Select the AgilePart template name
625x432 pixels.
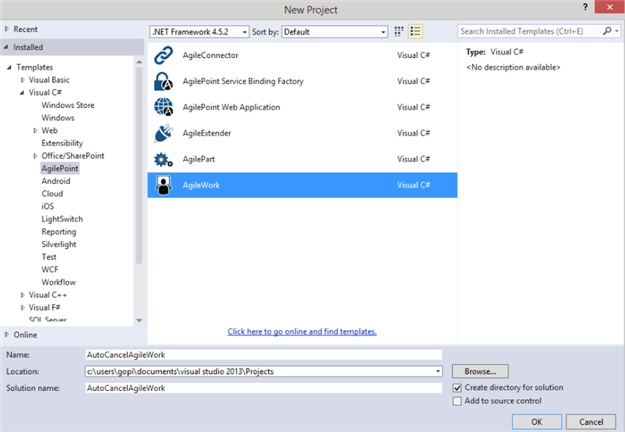tap(199, 159)
